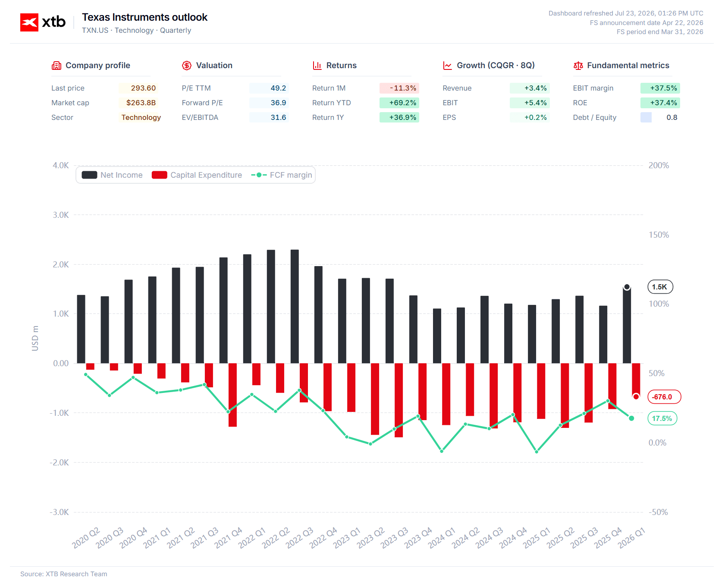Select the Return YTD value +69.2%

tap(399, 103)
